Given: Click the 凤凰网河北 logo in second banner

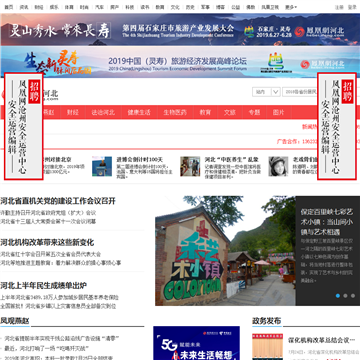Looking at the screenshot, I should coord(322,64).
